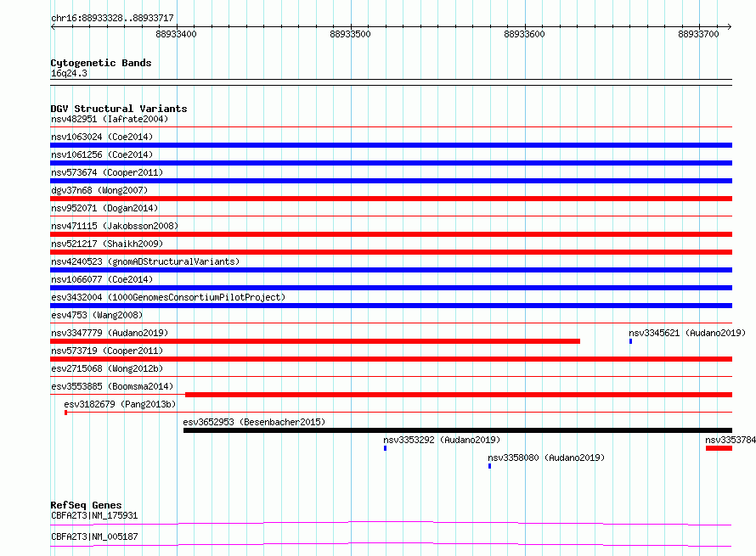
Task: Click the short red nsv3353784 bar
Action: [x=719, y=448]
